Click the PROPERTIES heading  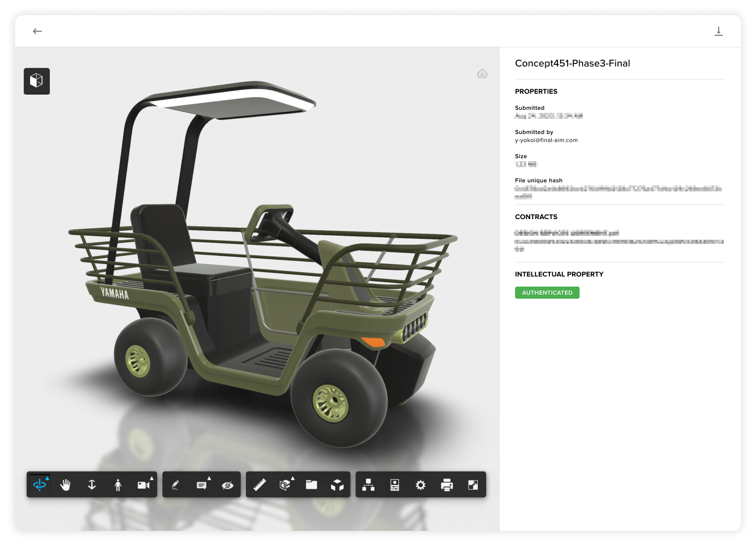coord(536,91)
